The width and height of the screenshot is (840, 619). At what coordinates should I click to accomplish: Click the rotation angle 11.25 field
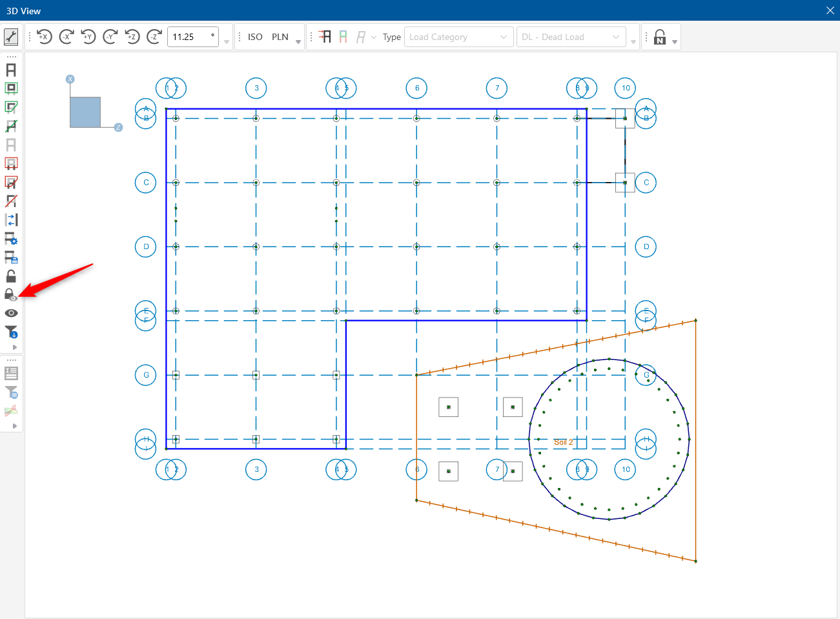pyautogui.click(x=192, y=37)
